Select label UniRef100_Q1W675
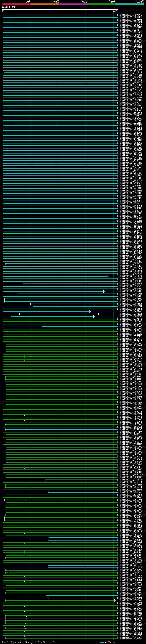This screenshot has height=644, width=146. pyautogui.click(x=131, y=346)
